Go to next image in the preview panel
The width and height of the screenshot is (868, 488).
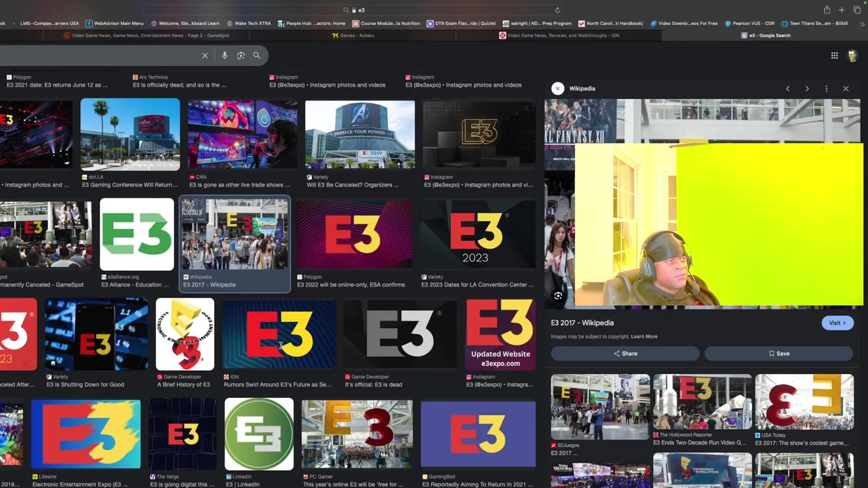807,89
